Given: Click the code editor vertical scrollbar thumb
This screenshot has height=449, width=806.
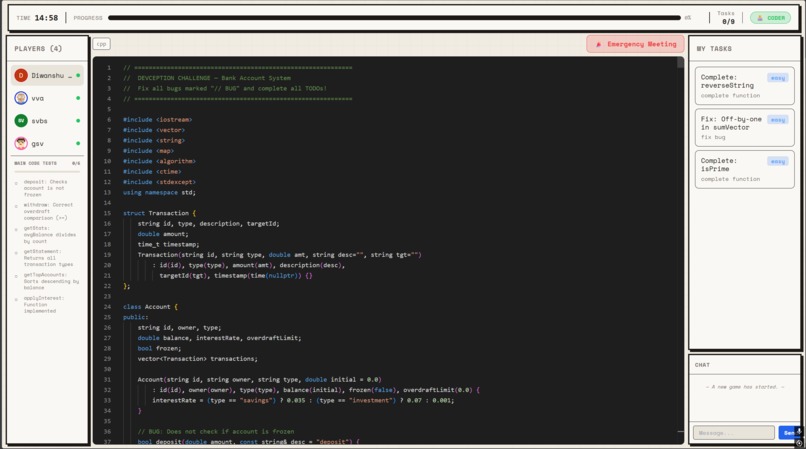Looking at the screenshot, I should click(x=681, y=63).
